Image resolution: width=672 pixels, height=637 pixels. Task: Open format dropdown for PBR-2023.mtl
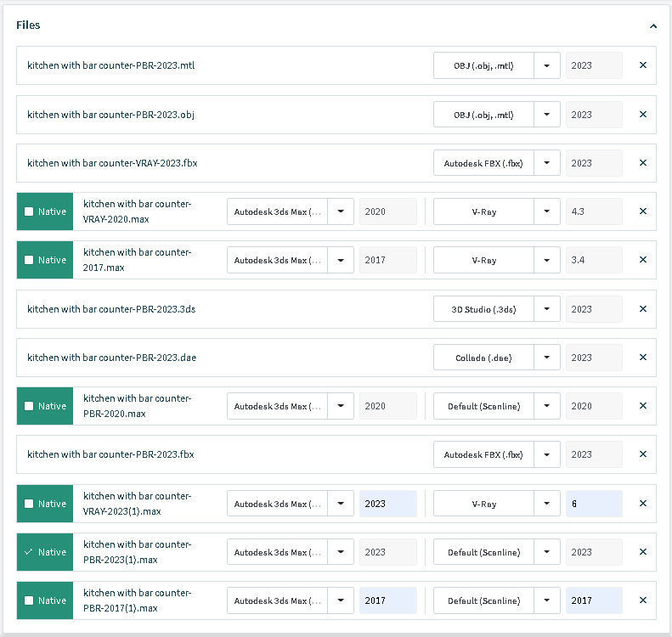click(547, 65)
